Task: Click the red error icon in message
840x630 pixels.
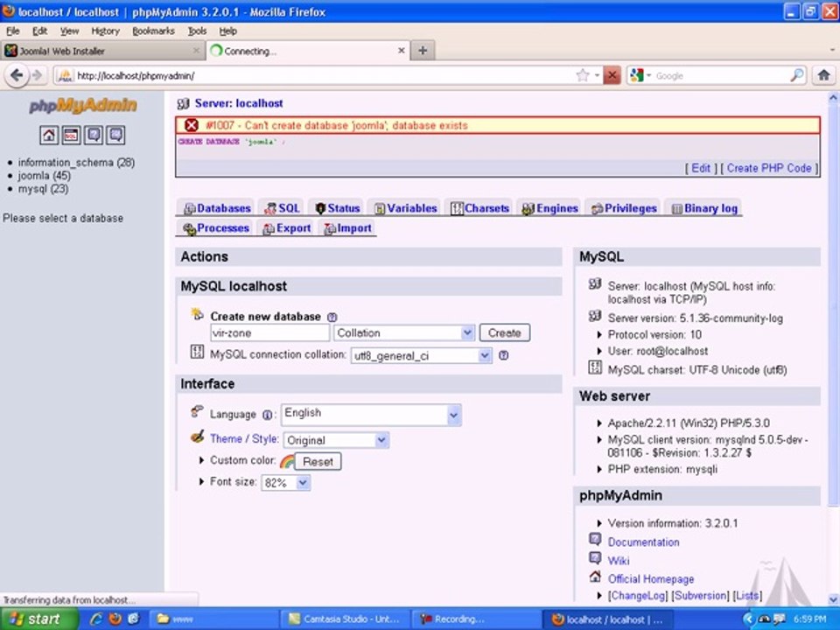Action: (192, 125)
